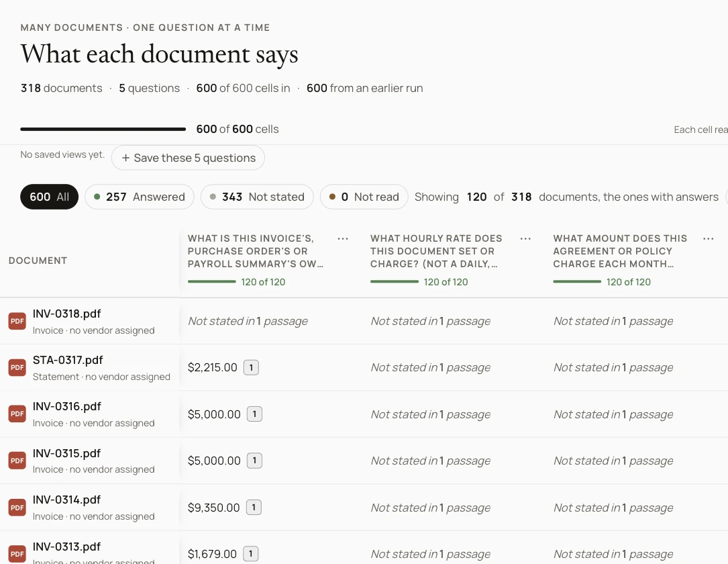Image resolution: width=728 pixels, height=564 pixels.
Task: Click the 'What hourly rate does' question header
Action: pyautogui.click(x=436, y=251)
